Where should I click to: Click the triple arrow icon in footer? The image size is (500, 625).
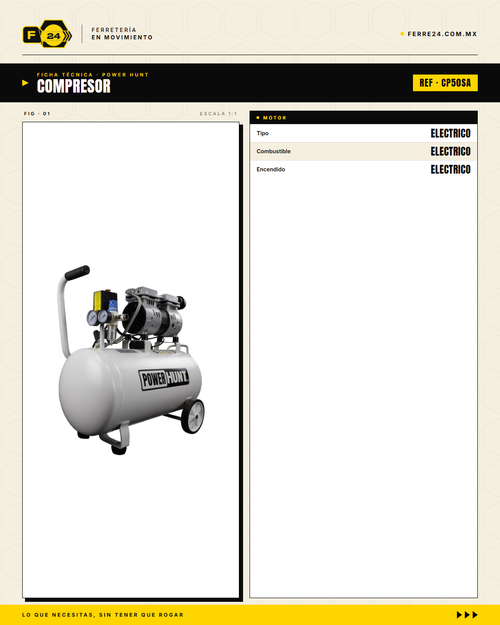click(x=467, y=615)
